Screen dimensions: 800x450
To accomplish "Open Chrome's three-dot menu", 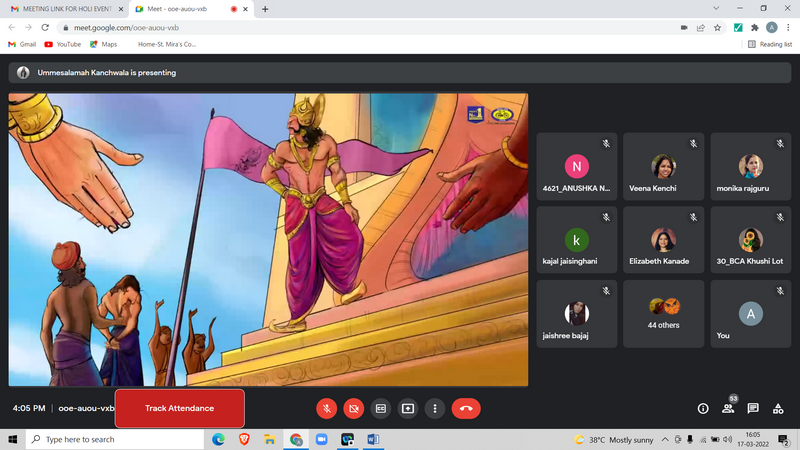I will point(788,28).
